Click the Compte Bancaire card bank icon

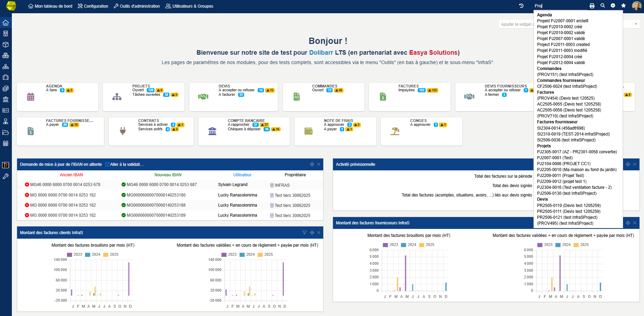pyautogui.click(x=212, y=131)
